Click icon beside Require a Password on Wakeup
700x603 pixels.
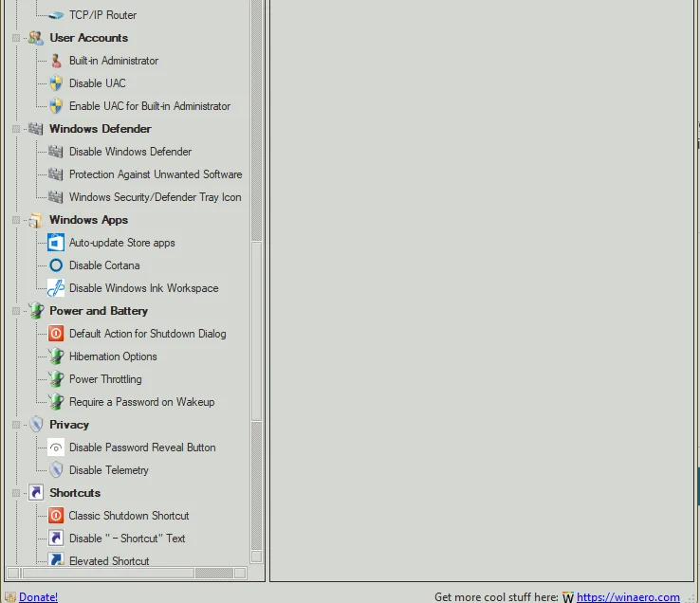coord(56,402)
